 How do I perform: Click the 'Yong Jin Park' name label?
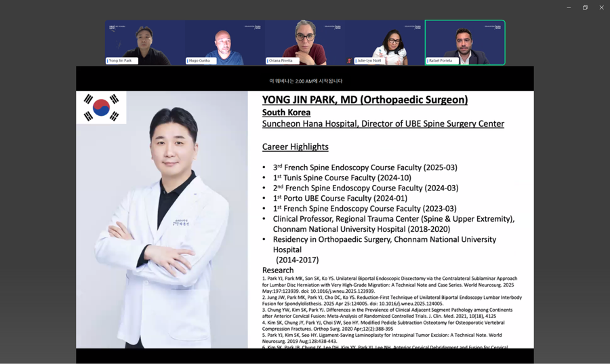[122, 61]
